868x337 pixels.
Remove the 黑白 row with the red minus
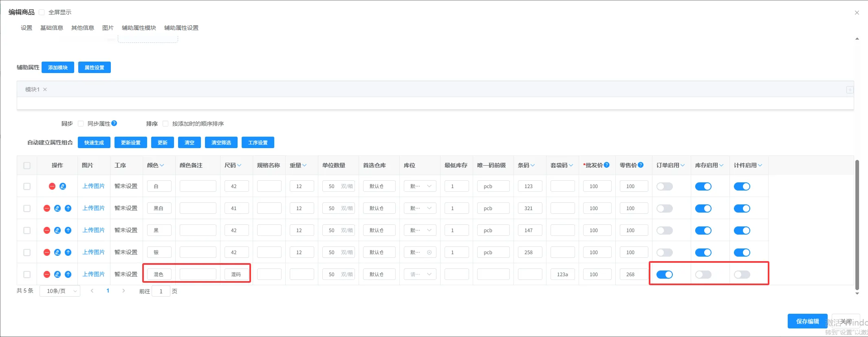pyautogui.click(x=47, y=208)
